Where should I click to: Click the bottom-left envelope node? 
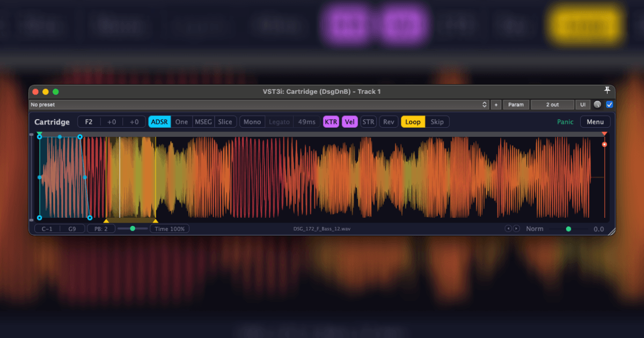(x=39, y=218)
